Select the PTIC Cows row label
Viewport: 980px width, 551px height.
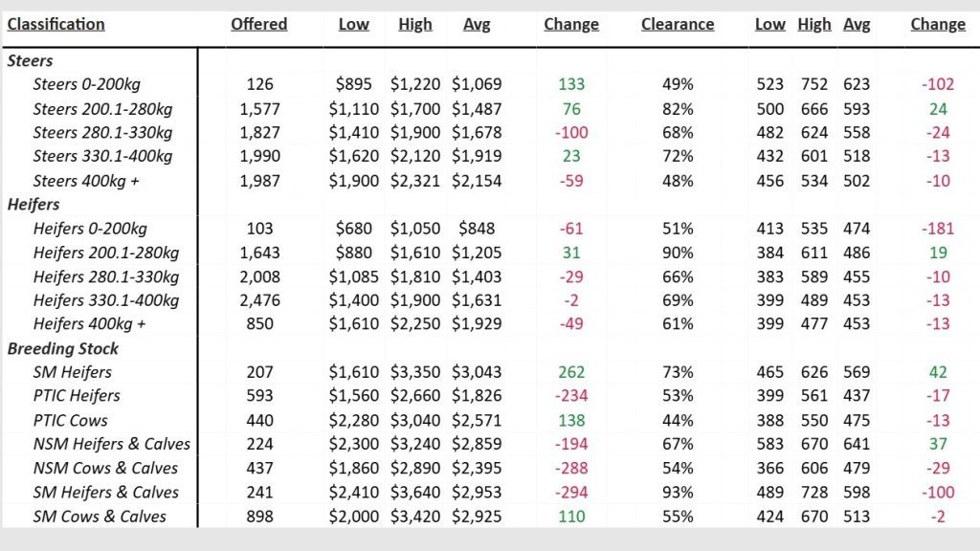coord(70,420)
